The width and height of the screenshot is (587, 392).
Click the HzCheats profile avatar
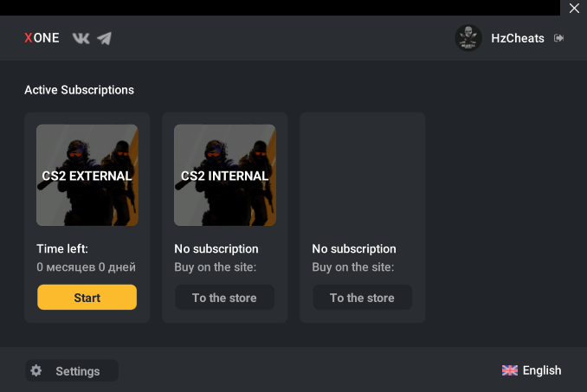coord(468,38)
